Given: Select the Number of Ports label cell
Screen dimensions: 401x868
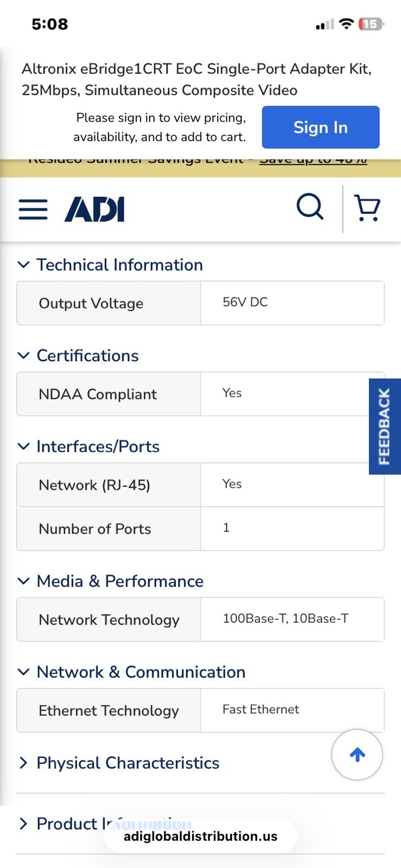Looking at the screenshot, I should click(109, 529).
